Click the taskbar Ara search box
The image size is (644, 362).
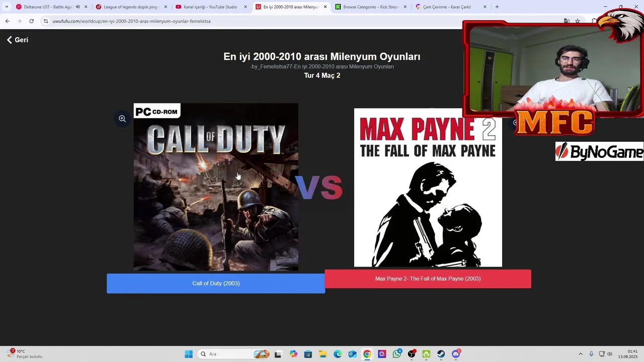pyautogui.click(x=234, y=354)
